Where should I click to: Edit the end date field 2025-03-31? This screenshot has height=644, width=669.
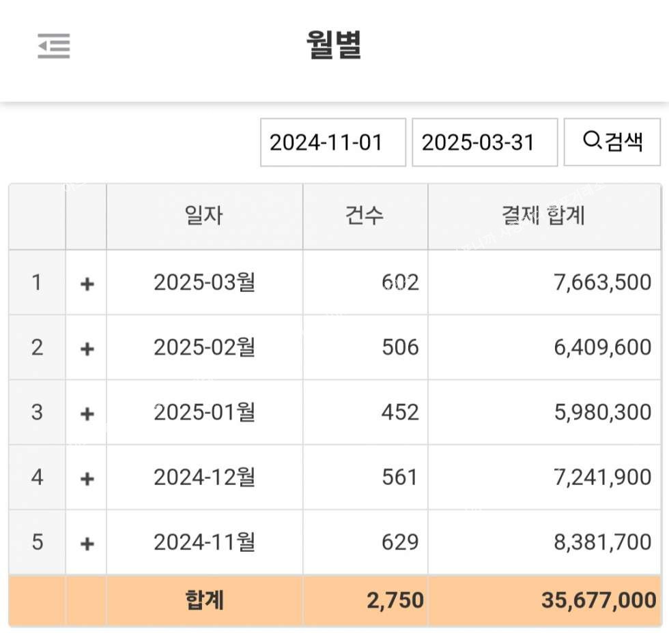484,143
